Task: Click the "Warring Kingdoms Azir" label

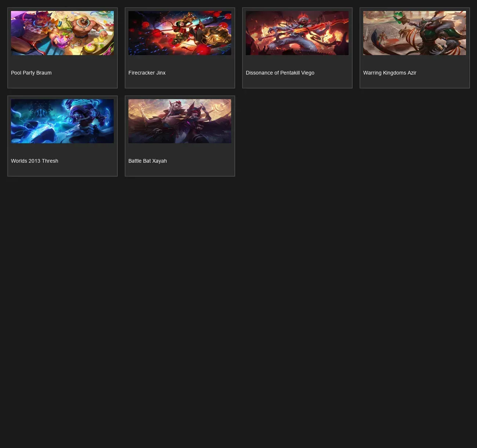Action: point(390,73)
